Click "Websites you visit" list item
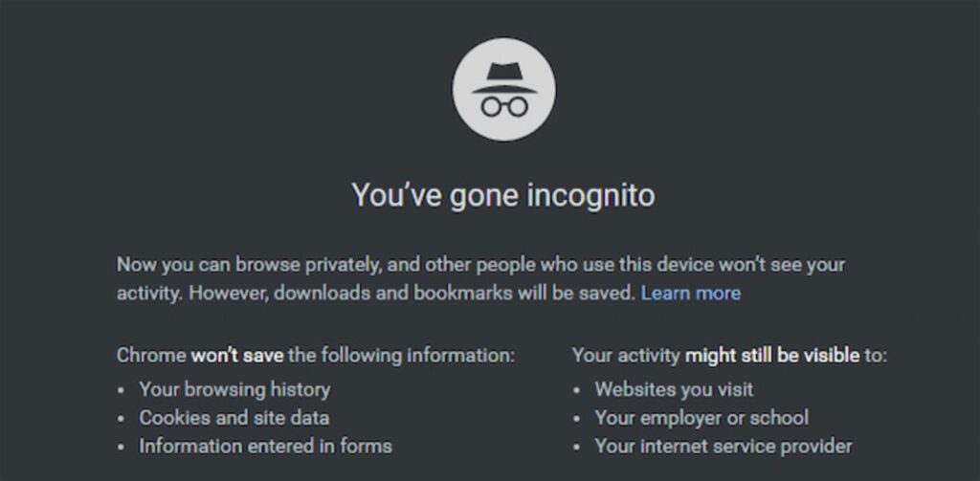Screen dimensions: 980x481 [674, 389]
